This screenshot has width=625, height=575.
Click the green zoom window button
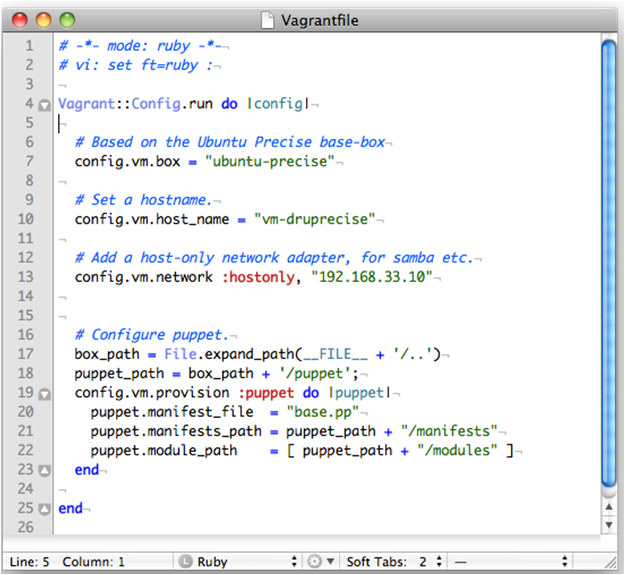point(67,19)
